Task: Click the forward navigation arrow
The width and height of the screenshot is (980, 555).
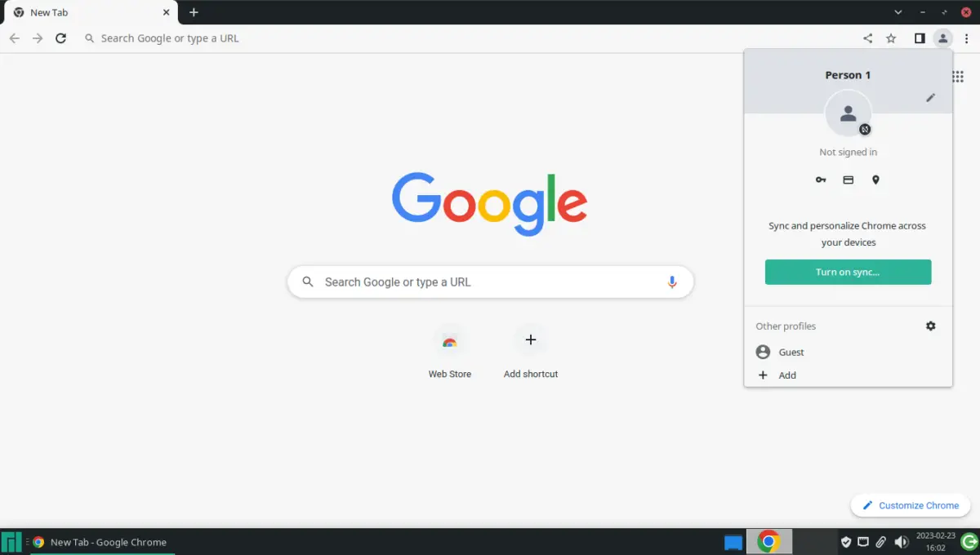Action: pyautogui.click(x=38, y=38)
